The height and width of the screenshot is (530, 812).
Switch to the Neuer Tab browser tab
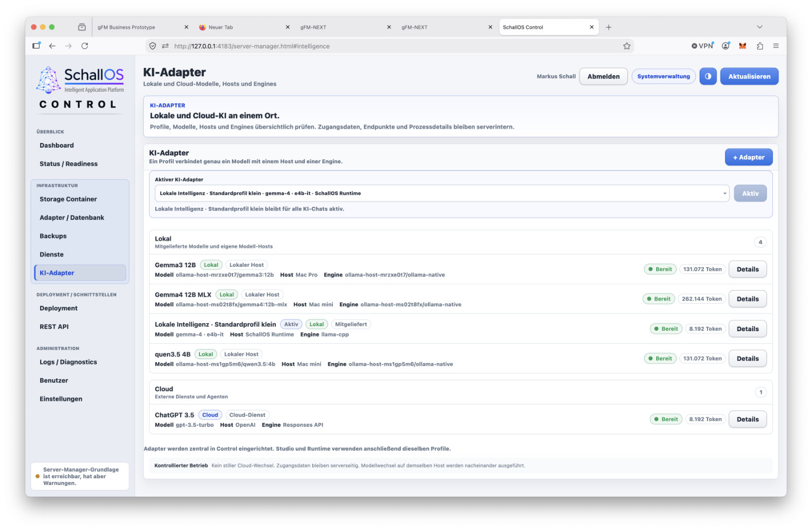pyautogui.click(x=244, y=27)
